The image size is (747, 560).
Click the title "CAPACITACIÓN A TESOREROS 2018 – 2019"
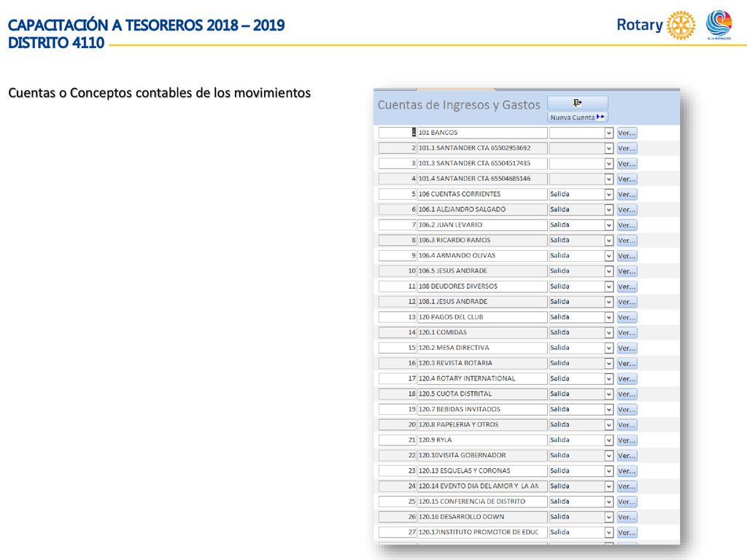[x=146, y=26]
